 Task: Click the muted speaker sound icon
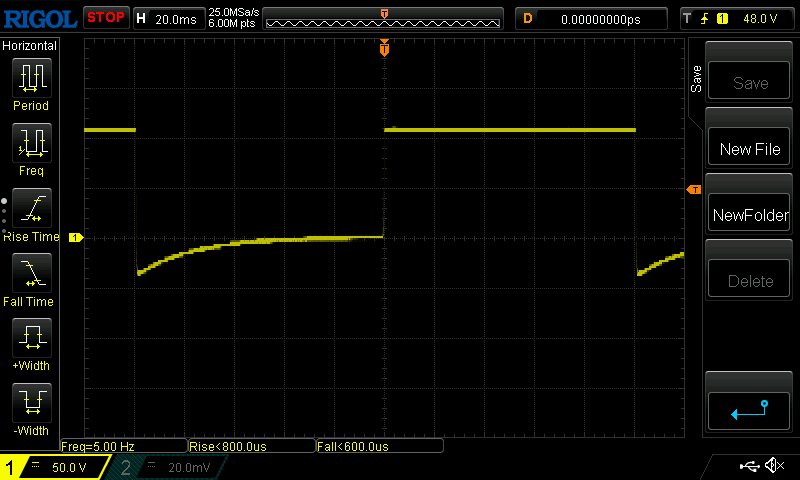(x=774, y=465)
